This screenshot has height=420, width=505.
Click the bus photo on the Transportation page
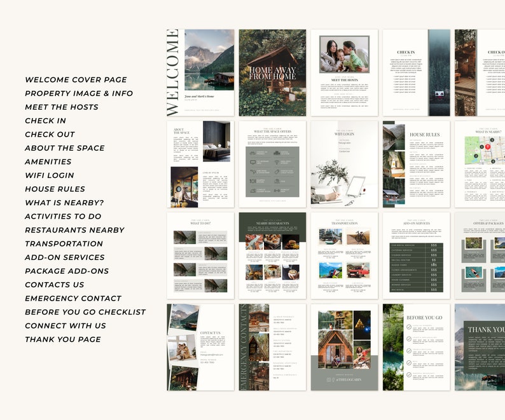(x=331, y=237)
